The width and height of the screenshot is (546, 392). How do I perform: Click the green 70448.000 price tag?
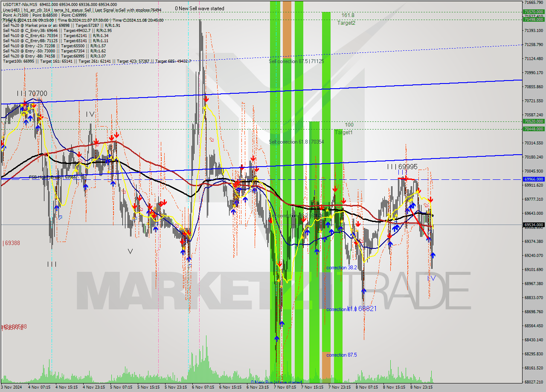click(534, 129)
